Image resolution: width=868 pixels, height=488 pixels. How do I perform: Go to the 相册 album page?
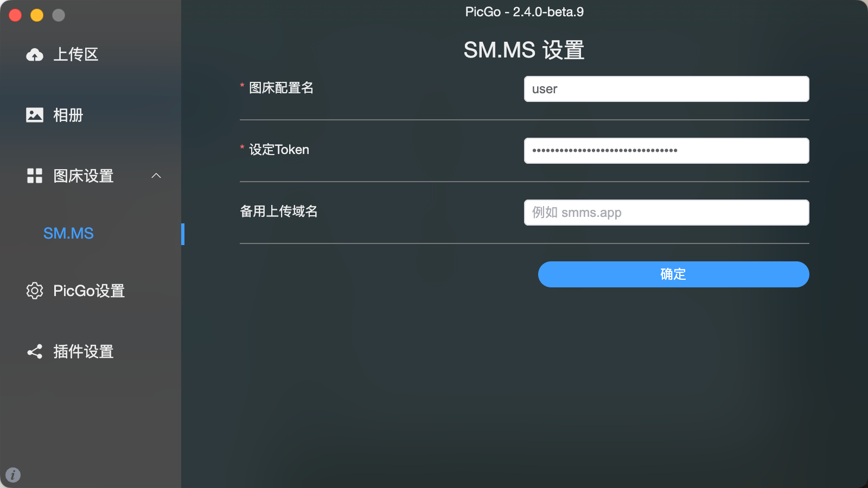(x=68, y=115)
